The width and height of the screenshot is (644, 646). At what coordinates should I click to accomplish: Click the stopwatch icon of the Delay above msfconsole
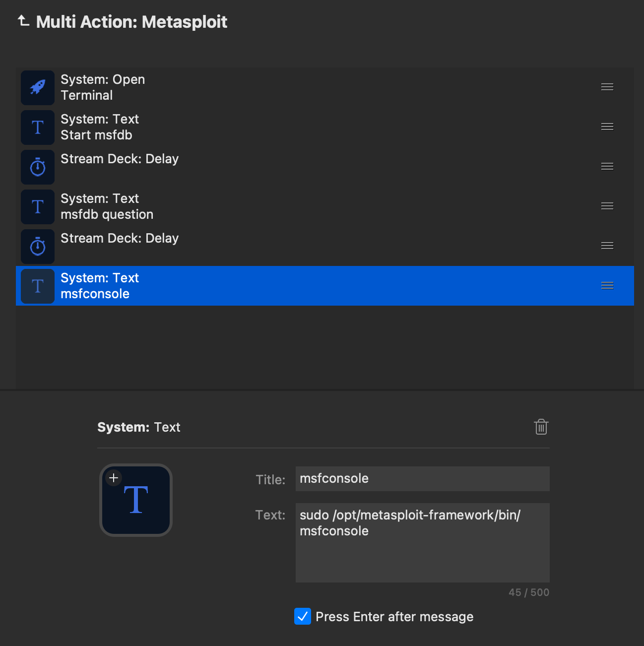(x=38, y=246)
